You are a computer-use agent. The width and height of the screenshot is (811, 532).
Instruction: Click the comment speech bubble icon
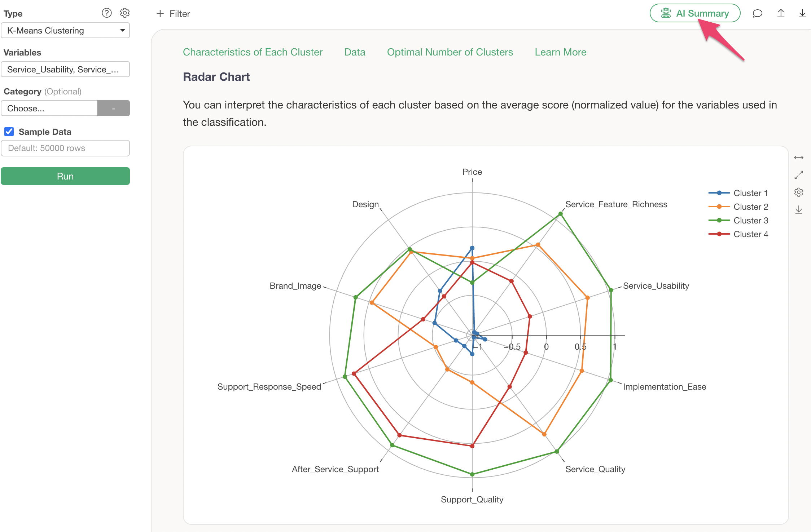pyautogui.click(x=757, y=14)
